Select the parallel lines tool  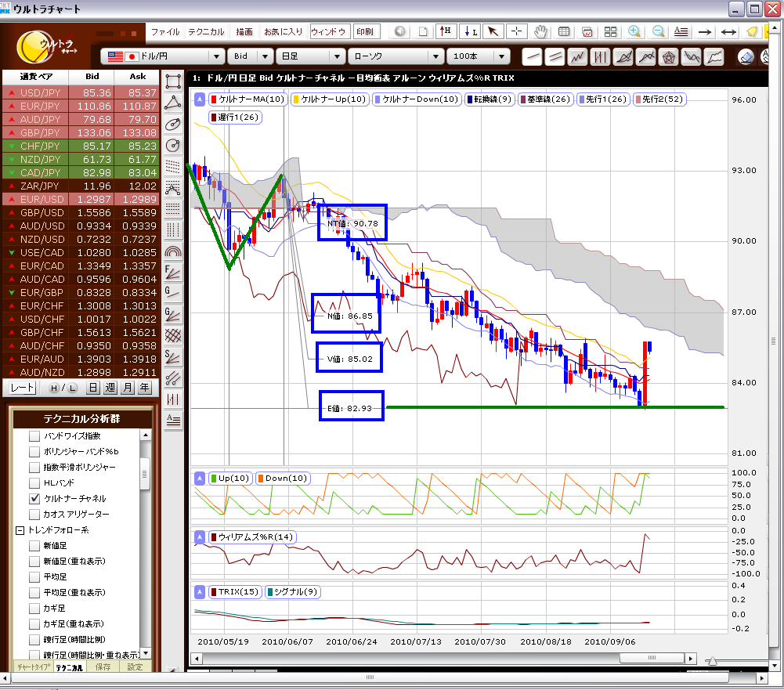555,56
